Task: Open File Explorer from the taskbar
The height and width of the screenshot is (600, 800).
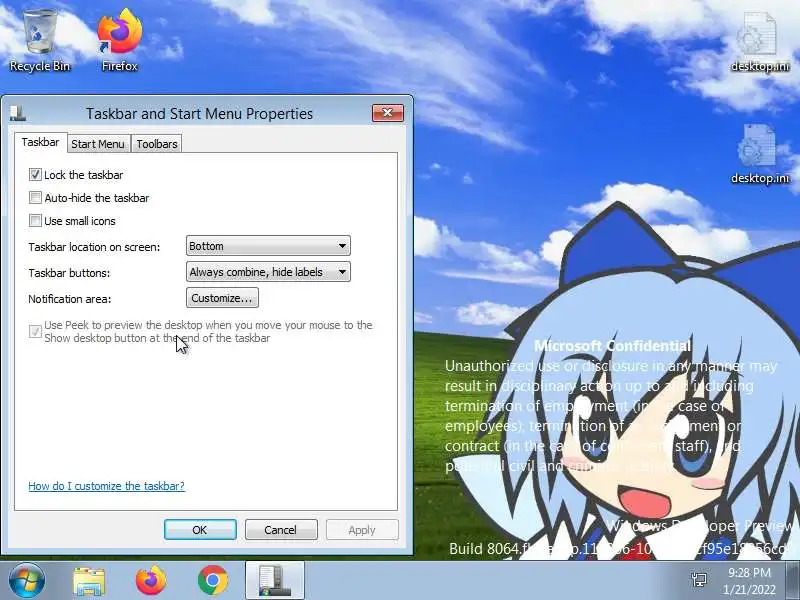Action: (89, 581)
